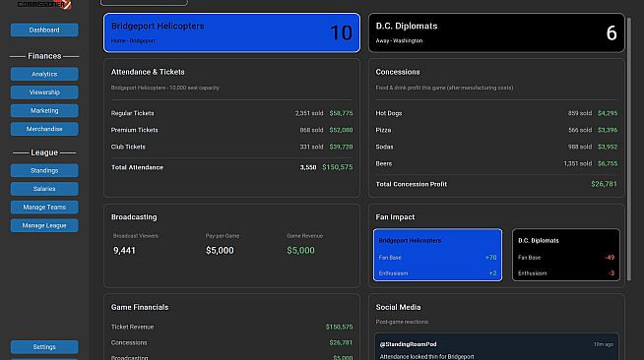Click the Club Tickets row

(231, 147)
